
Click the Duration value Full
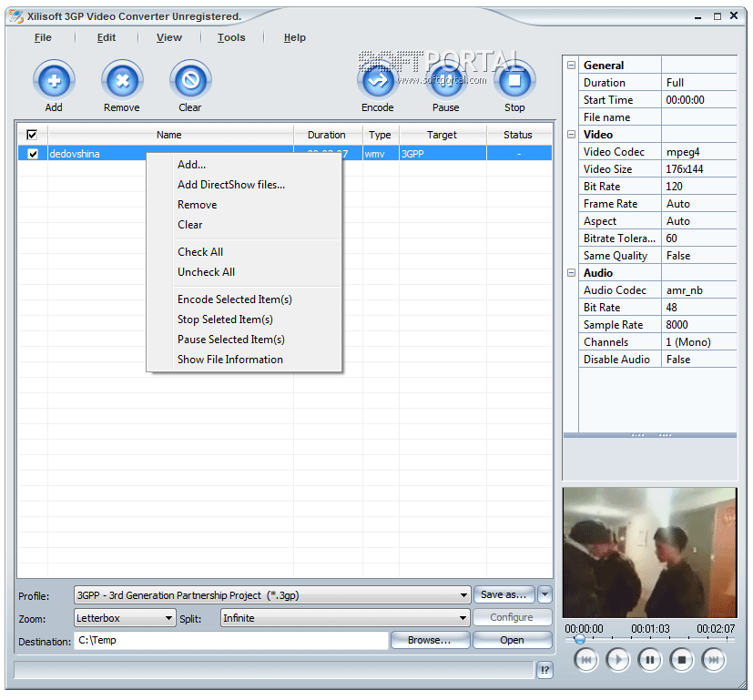point(698,83)
